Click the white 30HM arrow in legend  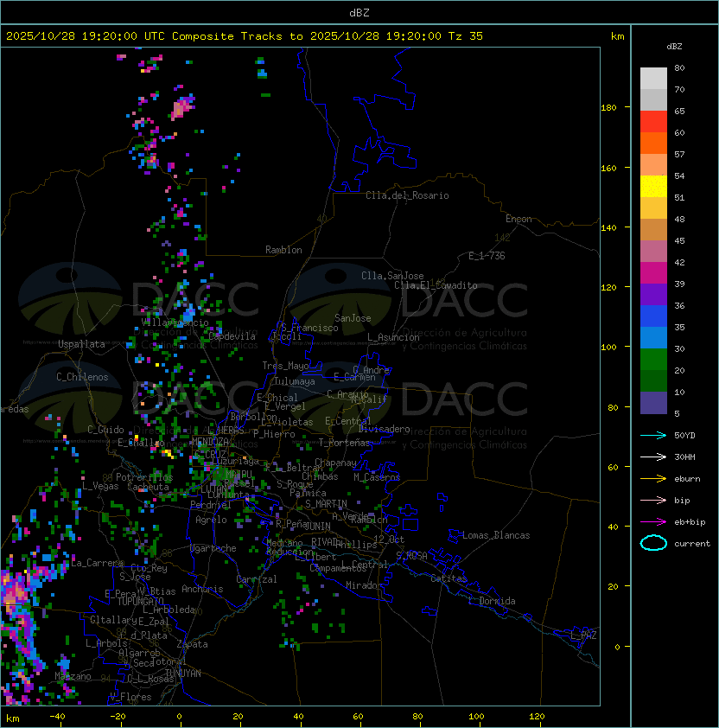(653, 457)
